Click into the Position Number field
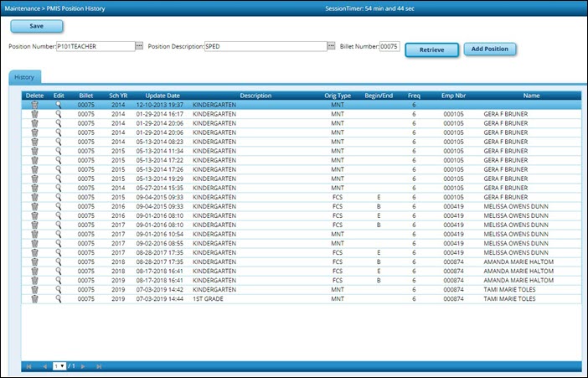The height and width of the screenshot is (378, 588). tap(94, 47)
